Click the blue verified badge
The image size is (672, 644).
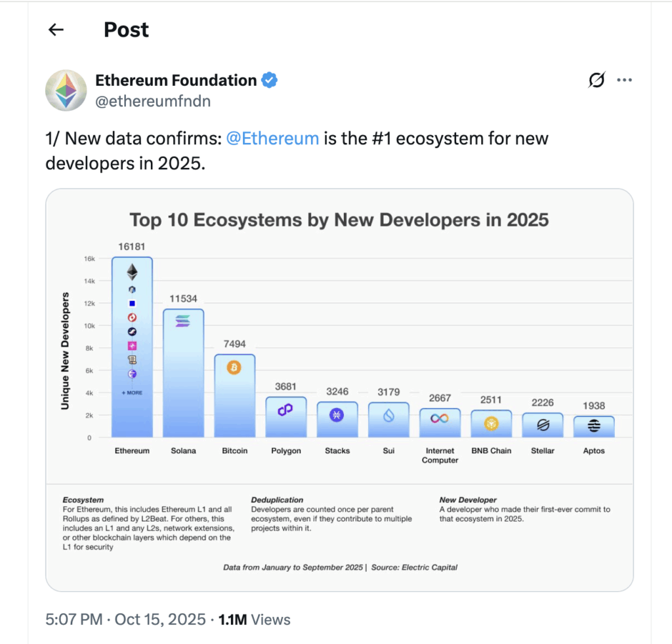[269, 79]
